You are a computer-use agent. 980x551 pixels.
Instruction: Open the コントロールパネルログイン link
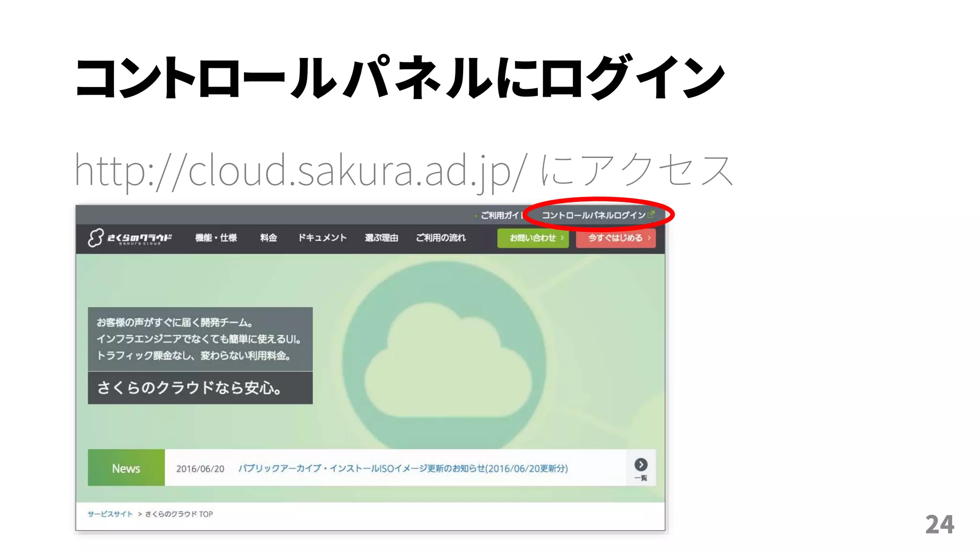point(598,215)
